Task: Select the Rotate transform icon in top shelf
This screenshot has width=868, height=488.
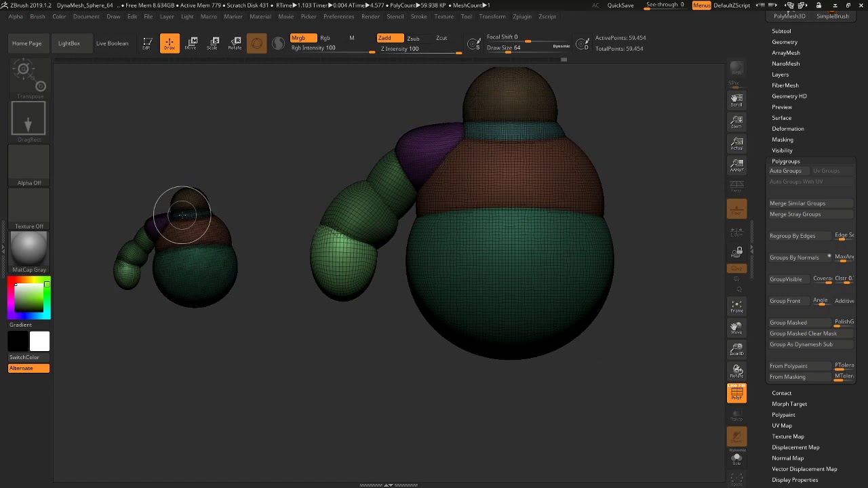Action: click(235, 43)
